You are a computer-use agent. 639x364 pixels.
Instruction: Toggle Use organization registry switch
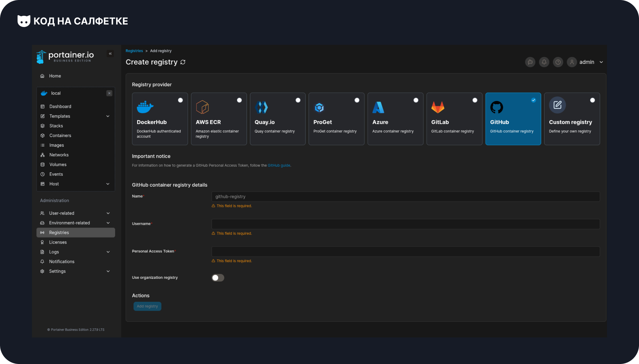point(218,278)
